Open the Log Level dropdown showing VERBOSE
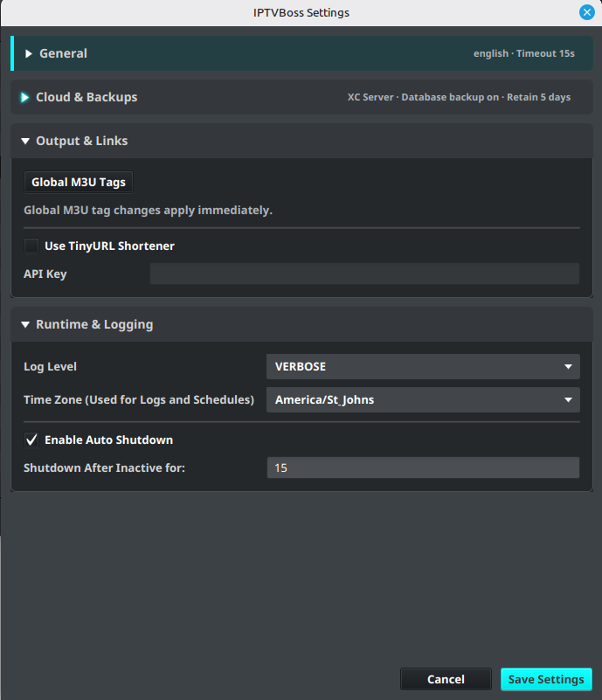Screen dimensions: 602x700 (423, 366)
